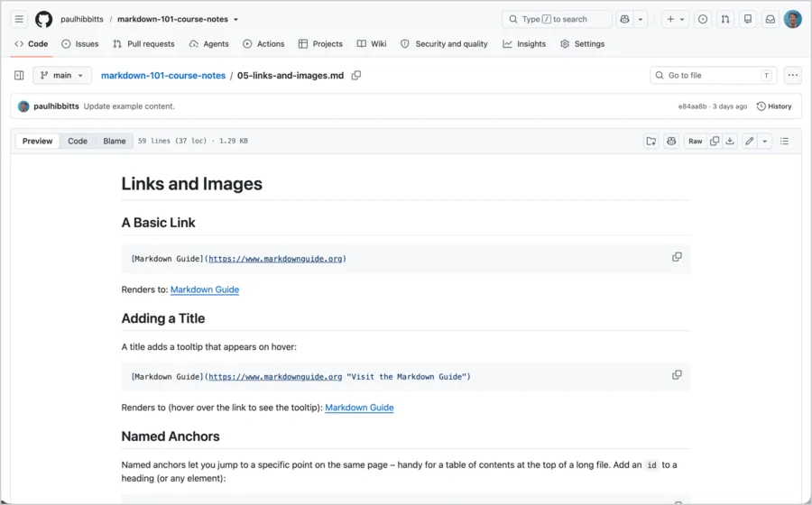Open the Wiki tab
This screenshot has height=505, width=812.
tap(372, 44)
